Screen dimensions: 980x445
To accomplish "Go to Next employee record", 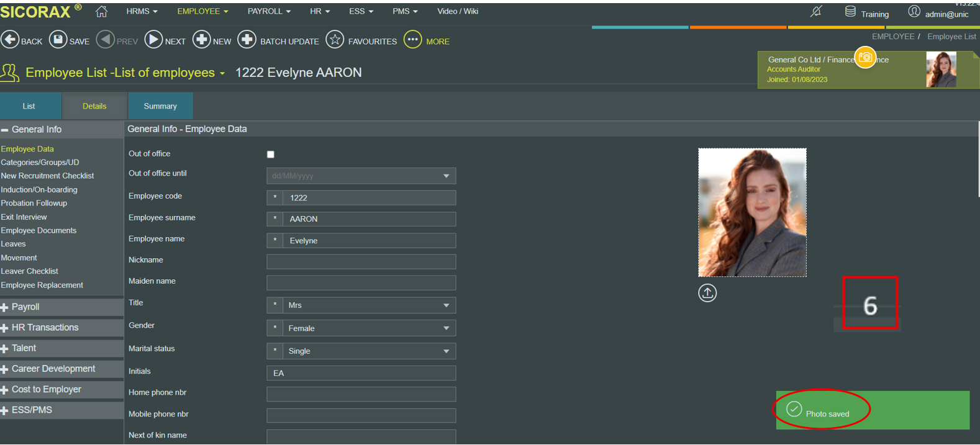I will point(153,40).
